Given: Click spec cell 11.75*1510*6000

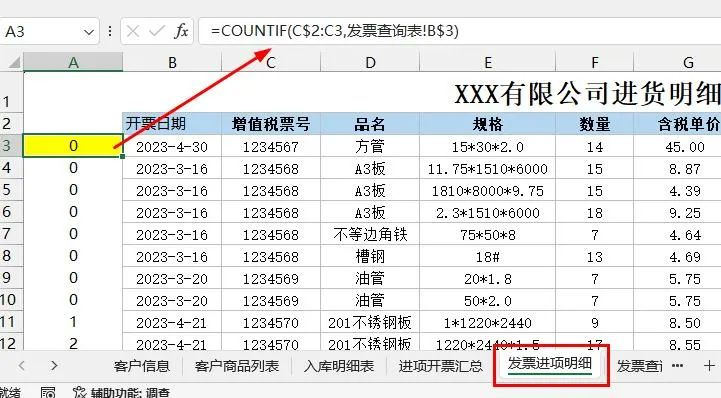Looking at the screenshot, I should (x=488, y=169).
